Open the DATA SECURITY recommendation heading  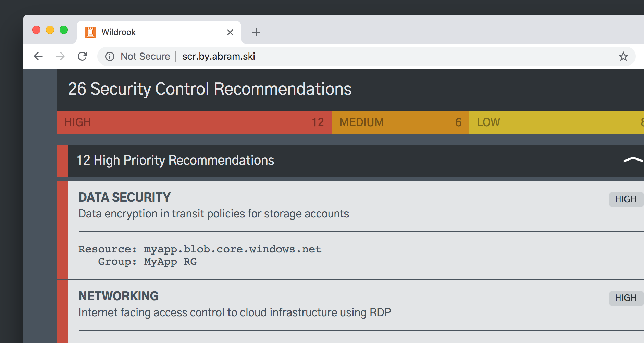pos(125,197)
